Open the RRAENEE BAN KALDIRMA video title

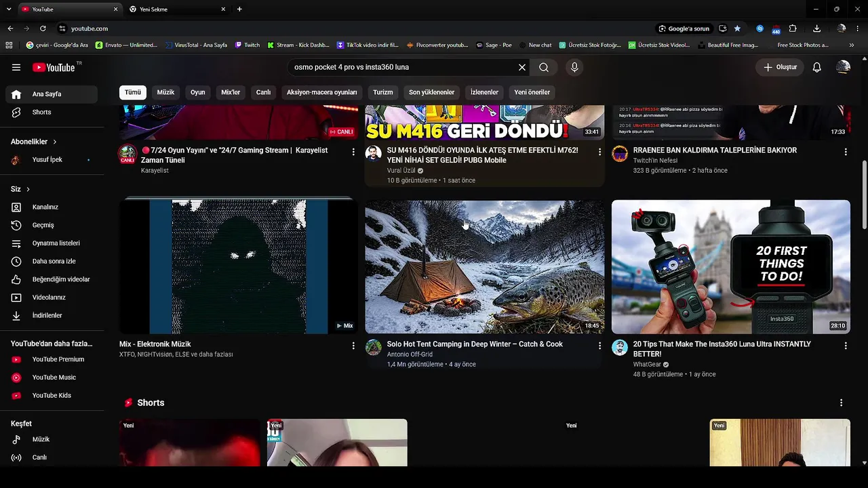click(715, 150)
